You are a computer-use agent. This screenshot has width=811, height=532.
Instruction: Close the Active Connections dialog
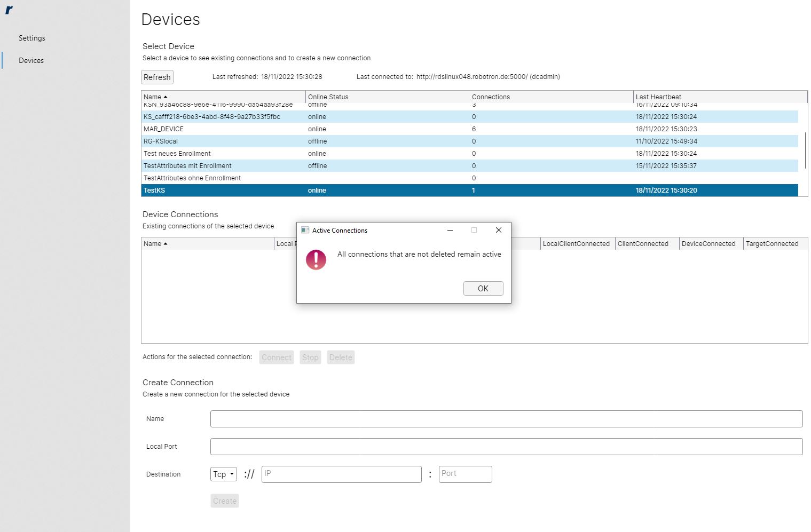click(x=499, y=230)
